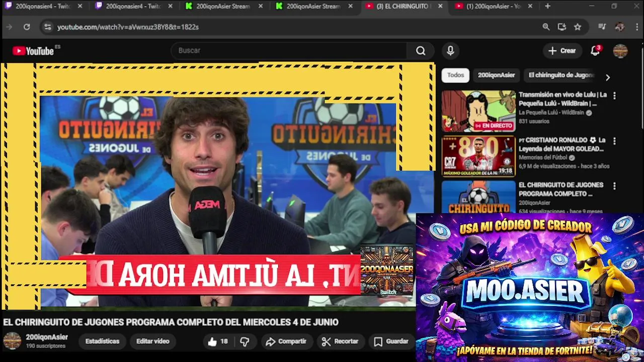The width and height of the screenshot is (644, 362).
Task: Dislike the video with the thumbs down
Action: [x=245, y=341]
